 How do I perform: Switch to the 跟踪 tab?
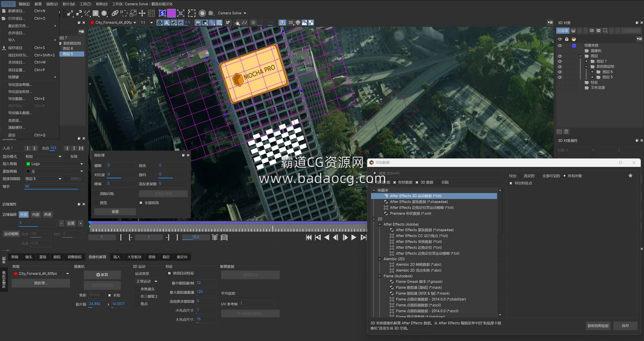point(57,257)
